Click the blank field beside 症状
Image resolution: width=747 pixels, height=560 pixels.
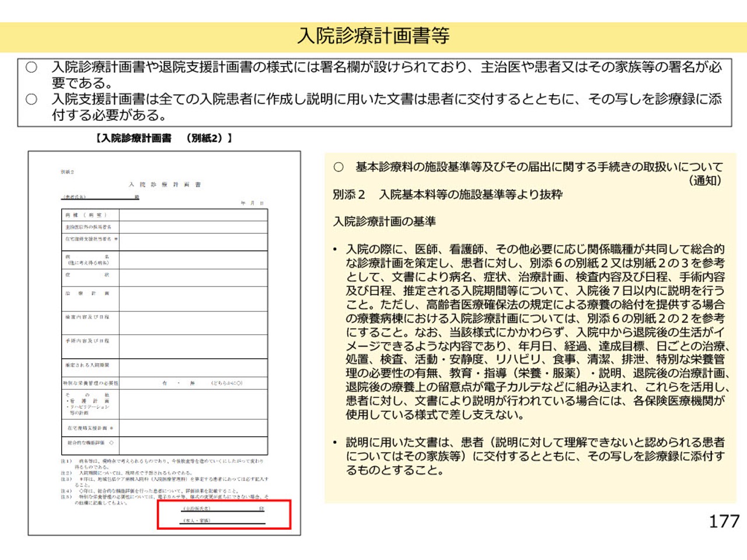tap(193, 277)
